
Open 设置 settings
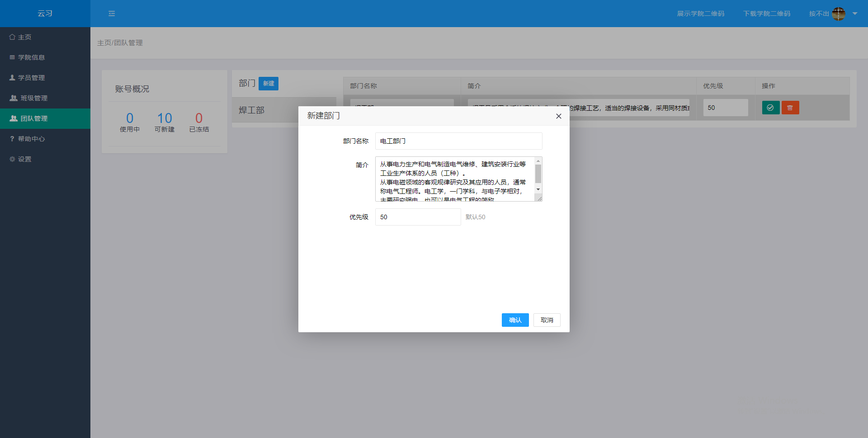click(x=25, y=159)
